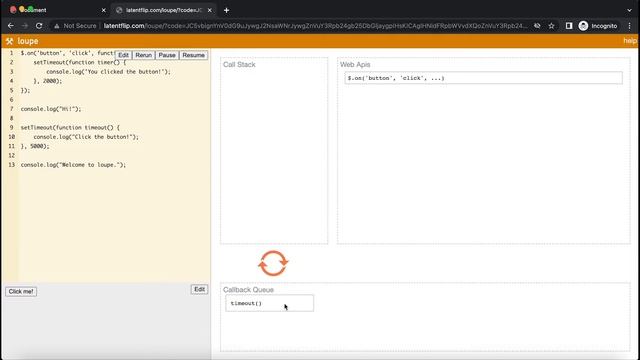Click the loupe title text
The image size is (640, 360).
click(28, 41)
